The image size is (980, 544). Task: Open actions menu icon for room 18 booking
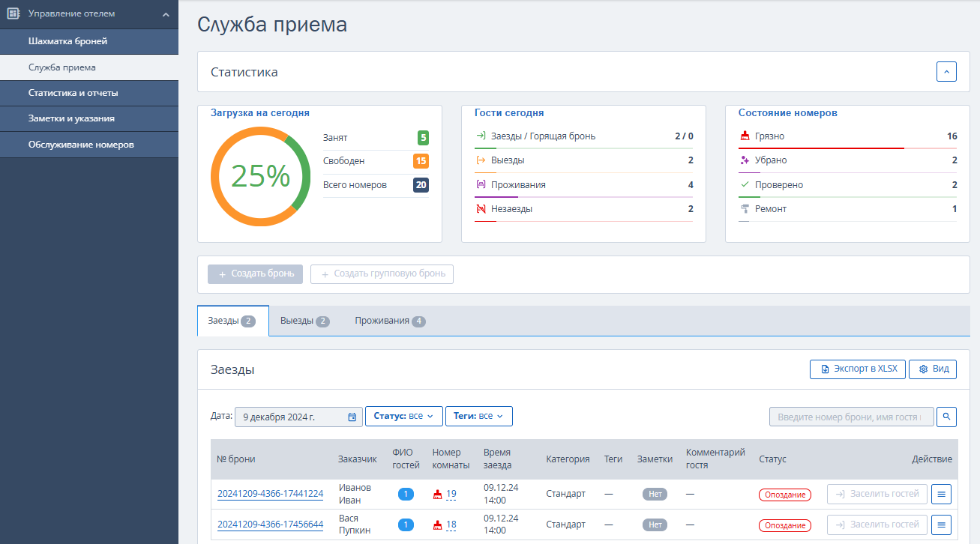[x=941, y=525]
